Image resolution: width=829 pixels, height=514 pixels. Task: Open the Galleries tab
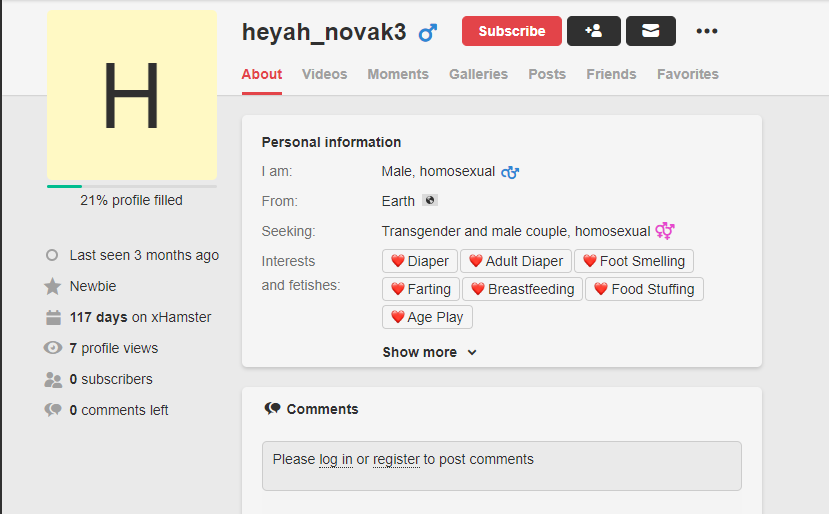tap(478, 74)
